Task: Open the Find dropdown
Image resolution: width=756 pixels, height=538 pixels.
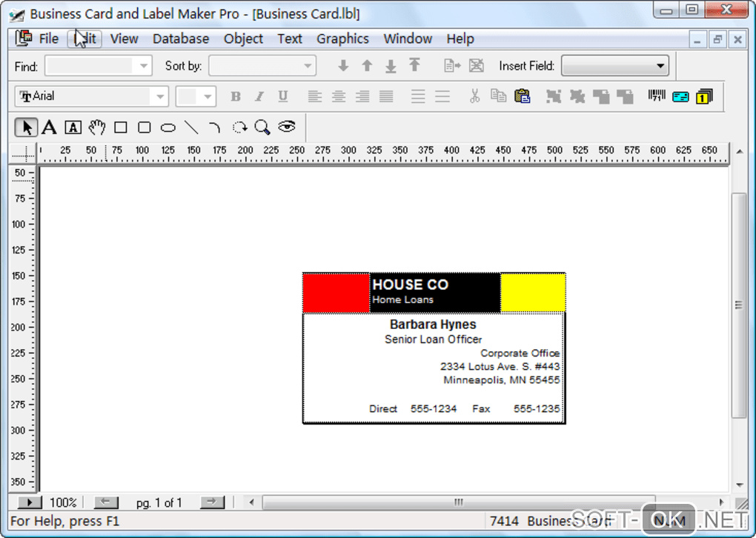Action: [143, 65]
